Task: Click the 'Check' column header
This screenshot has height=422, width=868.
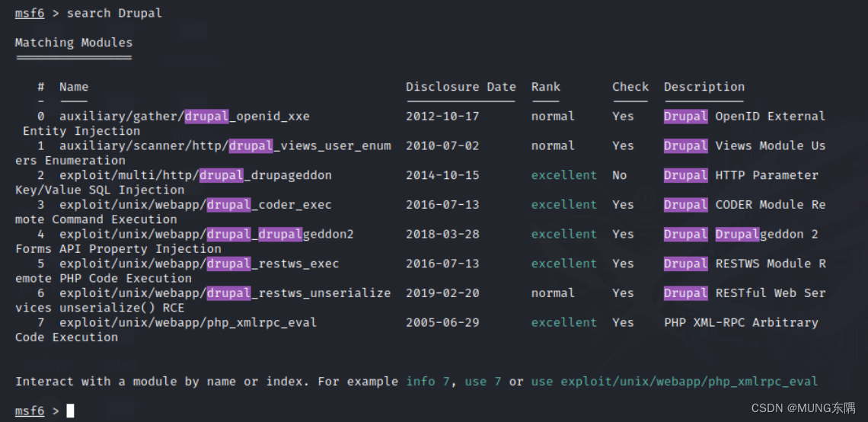Action: tap(630, 86)
